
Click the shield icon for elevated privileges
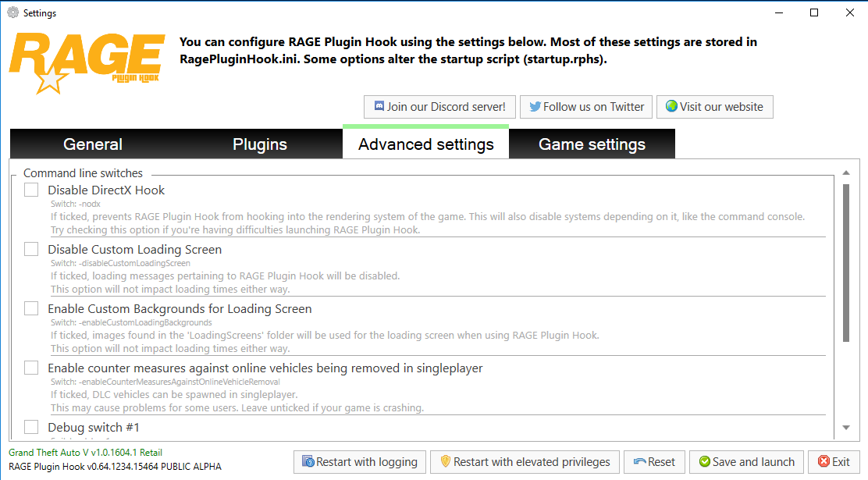[x=446, y=462]
